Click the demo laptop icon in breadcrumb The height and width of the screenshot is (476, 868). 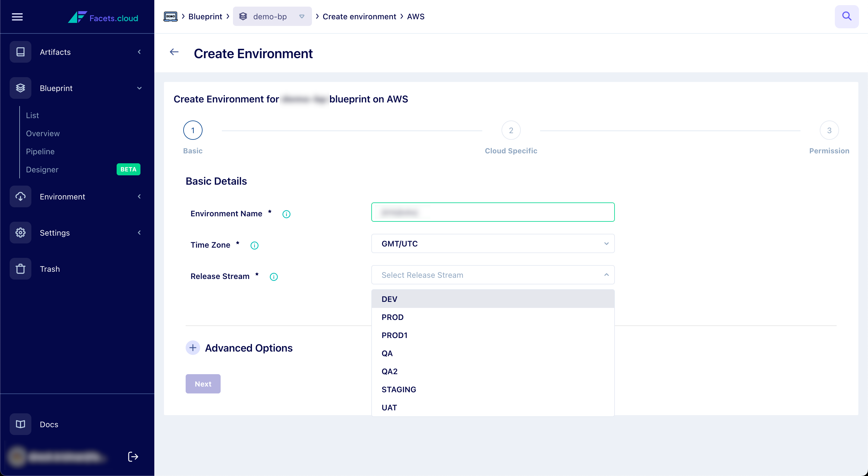170,17
